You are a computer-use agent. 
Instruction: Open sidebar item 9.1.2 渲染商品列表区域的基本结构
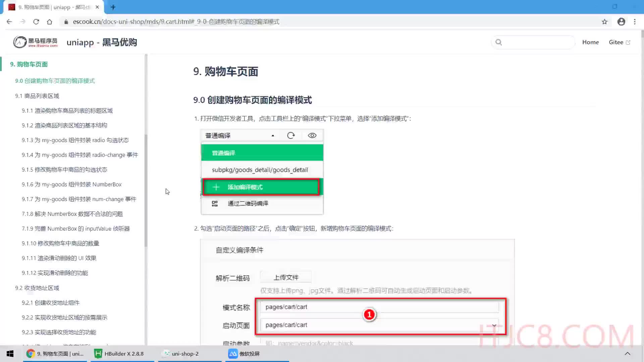64,125
